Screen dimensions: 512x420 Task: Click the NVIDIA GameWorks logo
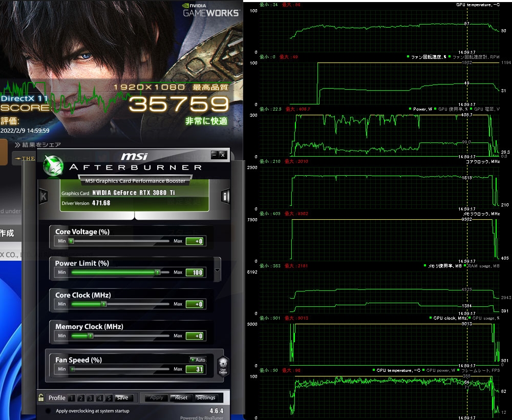(x=211, y=10)
